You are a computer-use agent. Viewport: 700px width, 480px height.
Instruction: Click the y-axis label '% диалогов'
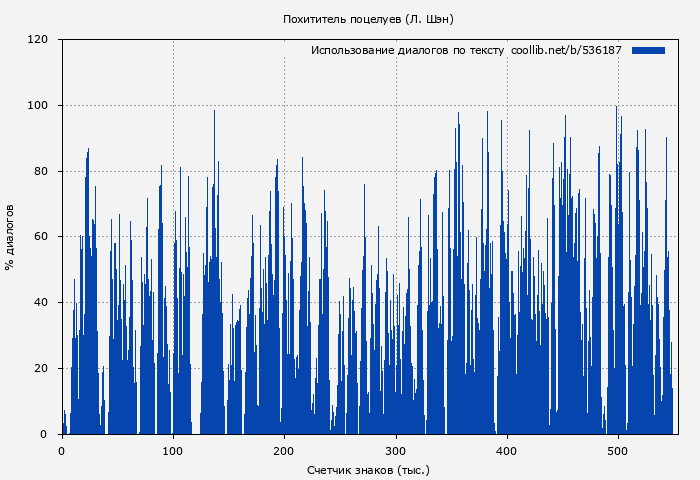[x=10, y=237]
